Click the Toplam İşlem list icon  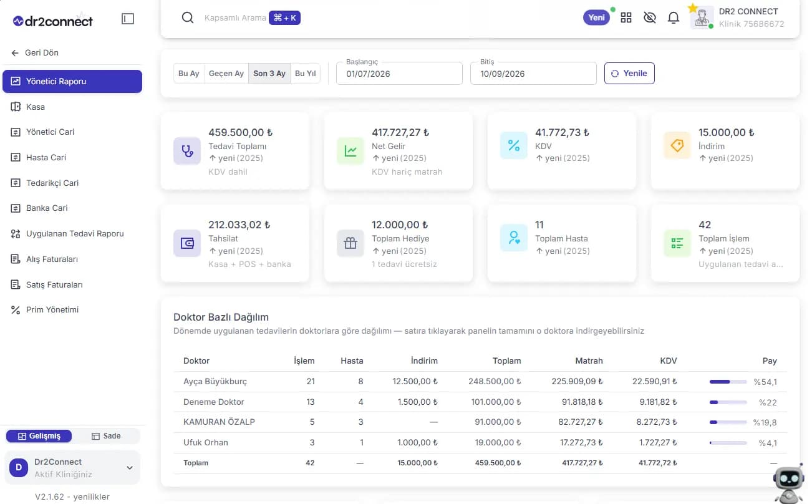tap(677, 243)
